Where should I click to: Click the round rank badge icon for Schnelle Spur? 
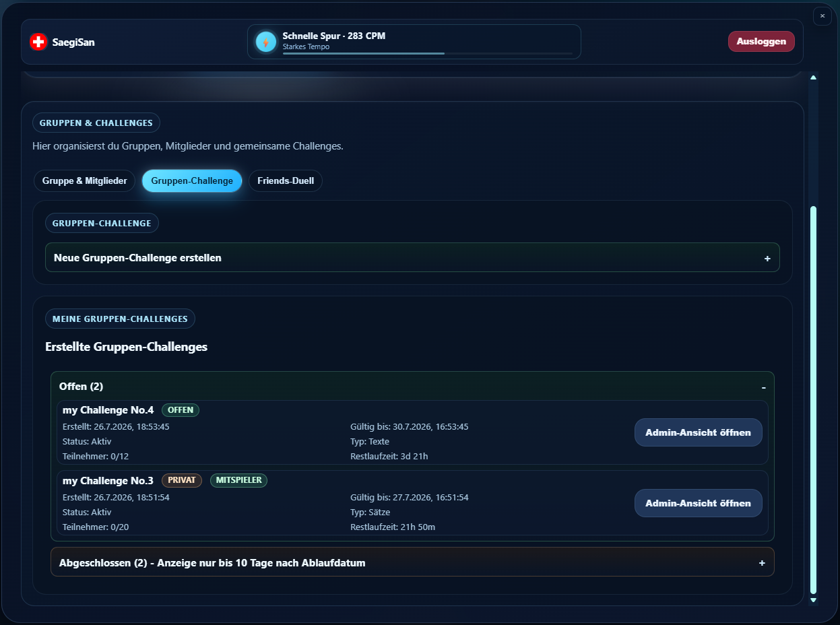266,42
